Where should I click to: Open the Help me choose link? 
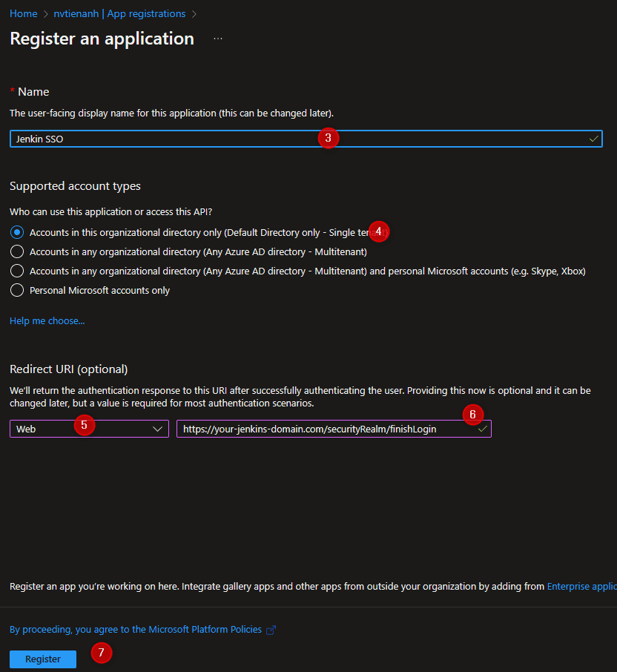pyautogui.click(x=47, y=320)
